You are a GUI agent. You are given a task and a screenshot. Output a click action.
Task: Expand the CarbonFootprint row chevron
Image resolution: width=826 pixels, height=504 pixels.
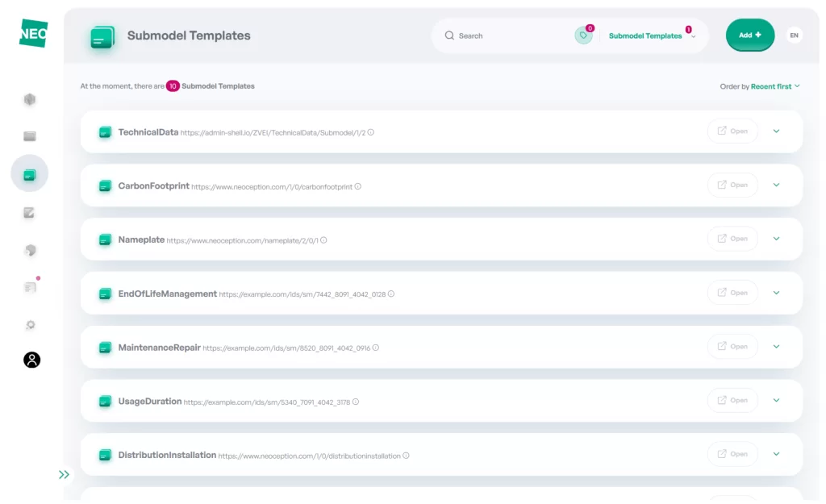776,185
